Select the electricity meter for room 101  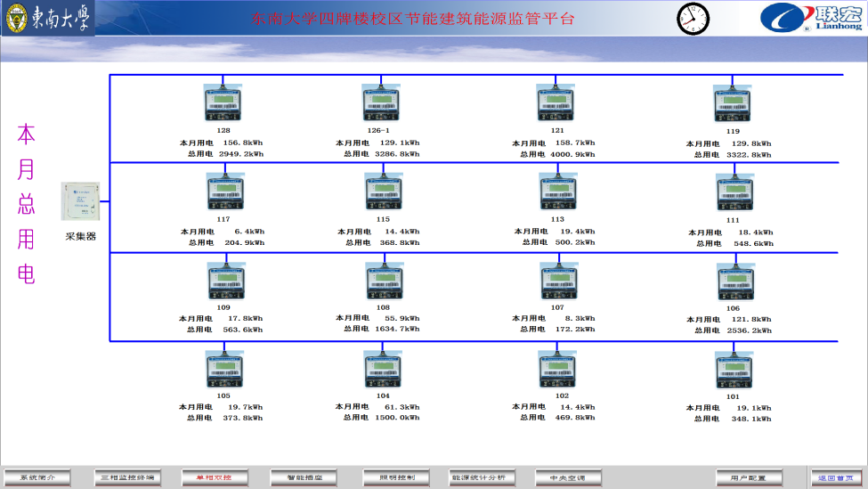coord(734,369)
